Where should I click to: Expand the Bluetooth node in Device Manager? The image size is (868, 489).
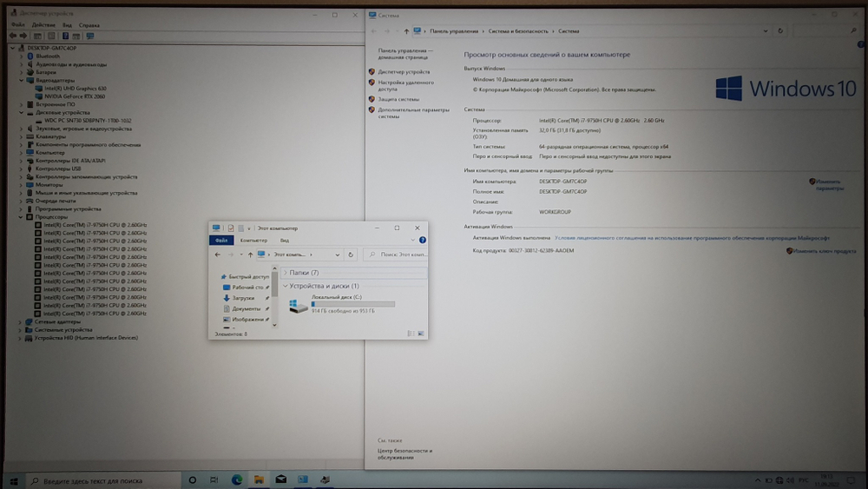pyautogui.click(x=23, y=56)
